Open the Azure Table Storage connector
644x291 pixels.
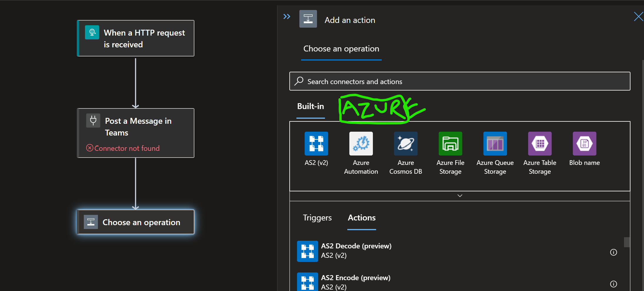[540, 144]
